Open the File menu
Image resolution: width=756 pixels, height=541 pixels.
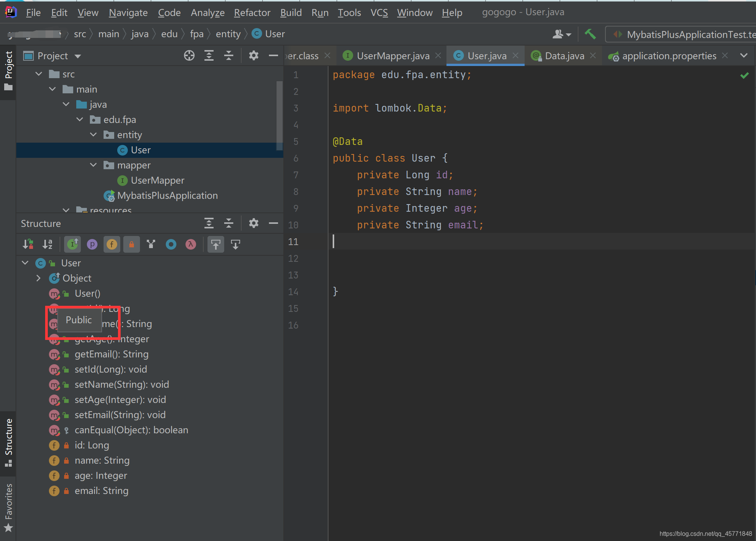[33, 13]
